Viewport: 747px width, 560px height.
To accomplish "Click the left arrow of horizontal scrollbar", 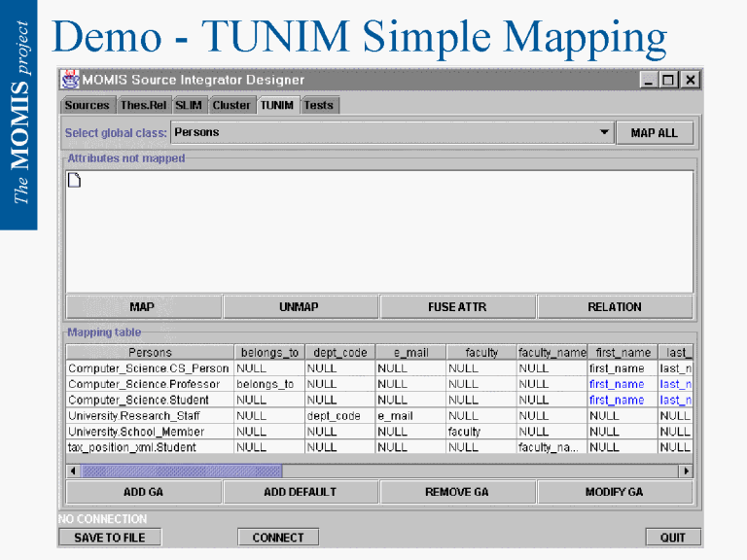I will coord(73,471).
